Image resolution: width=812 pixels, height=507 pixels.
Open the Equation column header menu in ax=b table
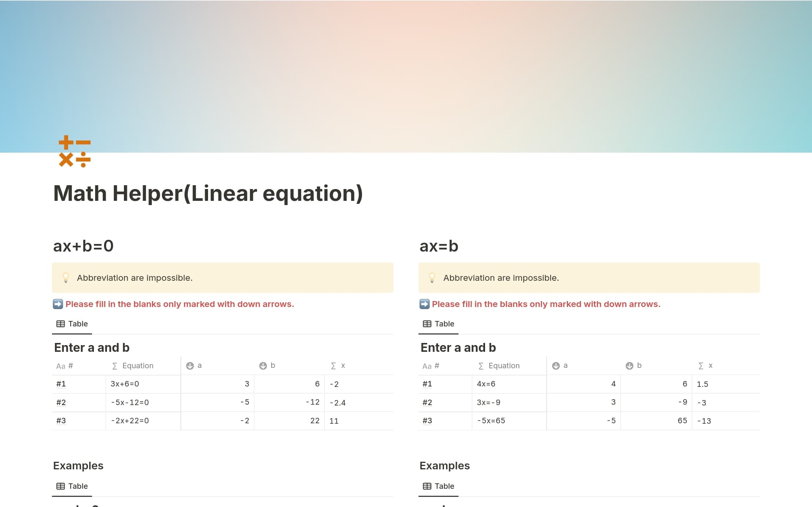499,365
